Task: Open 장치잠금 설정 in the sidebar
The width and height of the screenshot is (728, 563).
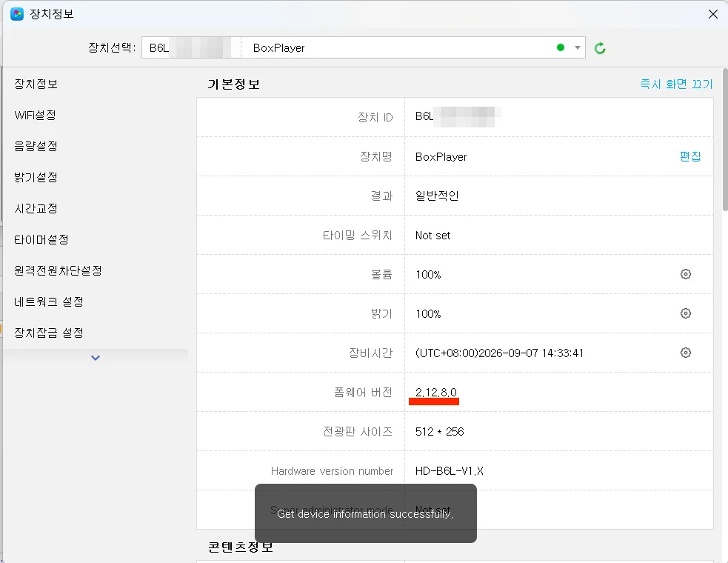Action: pyautogui.click(x=49, y=333)
